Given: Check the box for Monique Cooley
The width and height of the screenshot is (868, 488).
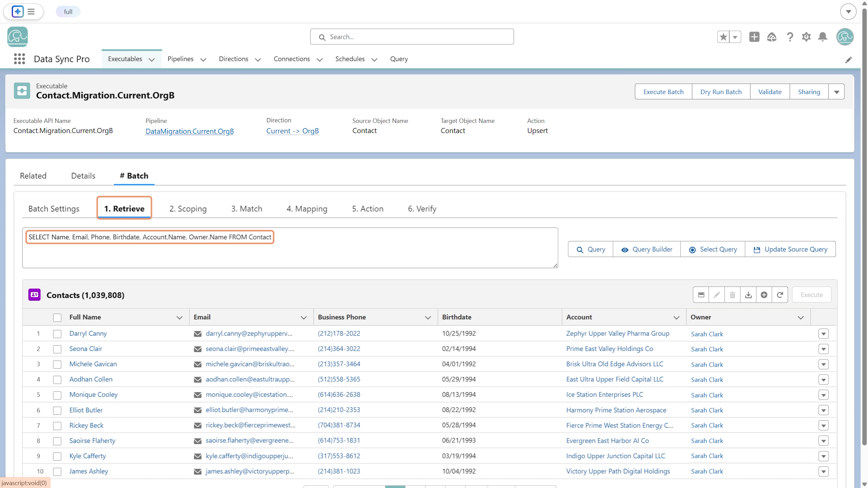Looking at the screenshot, I should (57, 395).
